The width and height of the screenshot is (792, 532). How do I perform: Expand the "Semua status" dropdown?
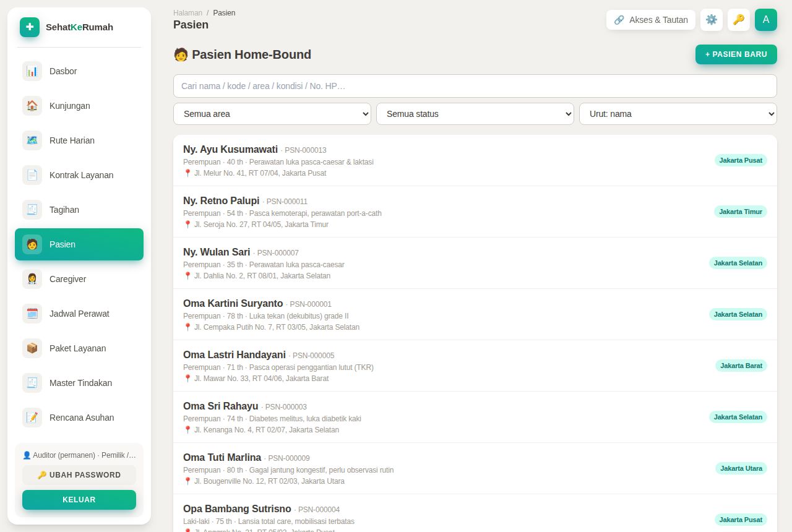coord(475,114)
